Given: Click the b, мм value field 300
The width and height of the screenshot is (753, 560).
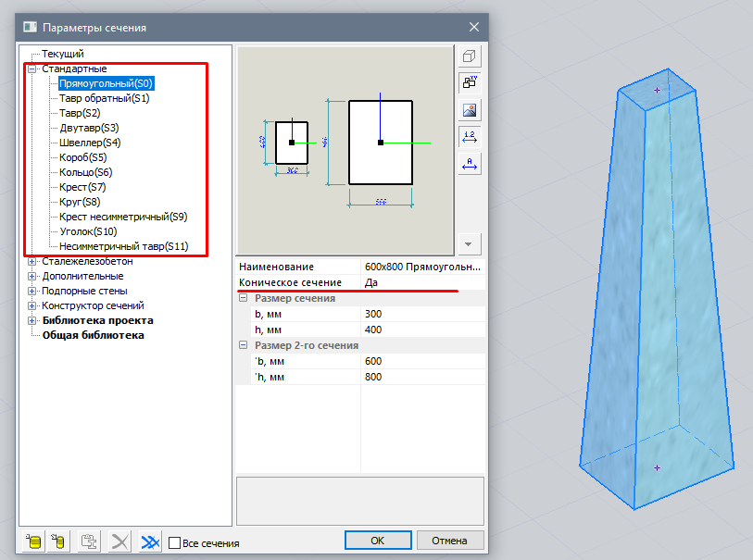Looking at the screenshot, I should (422, 314).
